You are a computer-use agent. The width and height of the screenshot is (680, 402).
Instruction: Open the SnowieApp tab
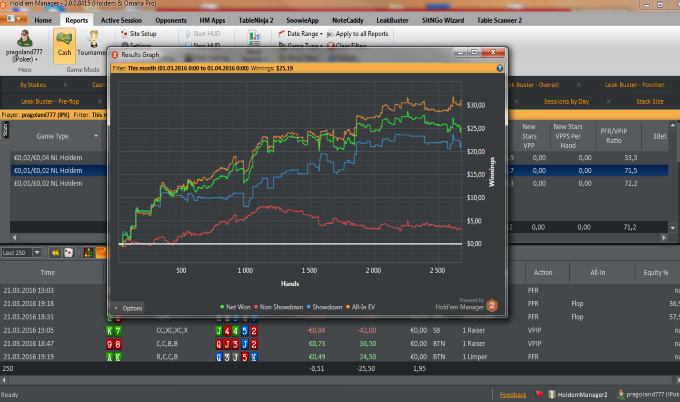[x=302, y=20]
